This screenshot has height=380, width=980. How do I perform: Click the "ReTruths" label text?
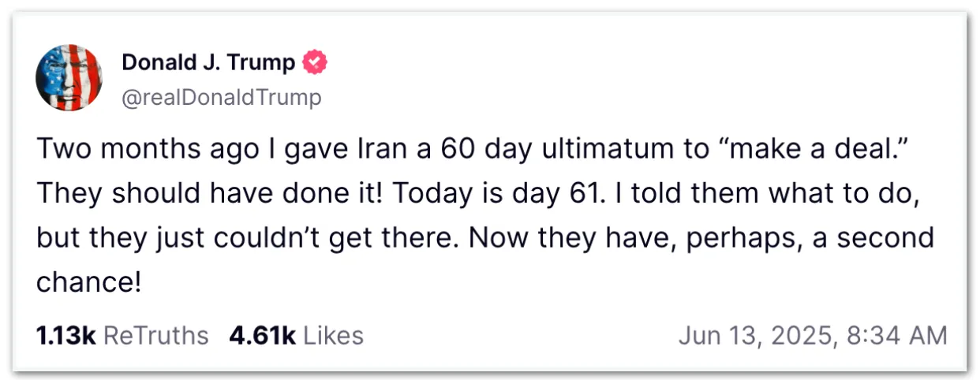pos(156,336)
